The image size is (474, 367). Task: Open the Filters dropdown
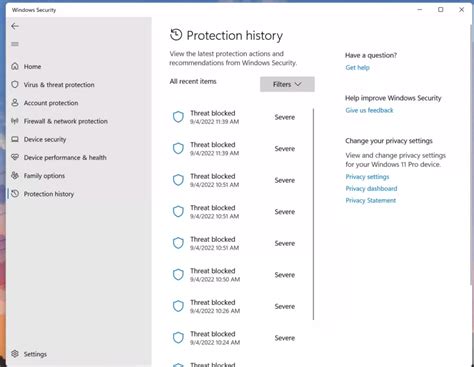[287, 84]
